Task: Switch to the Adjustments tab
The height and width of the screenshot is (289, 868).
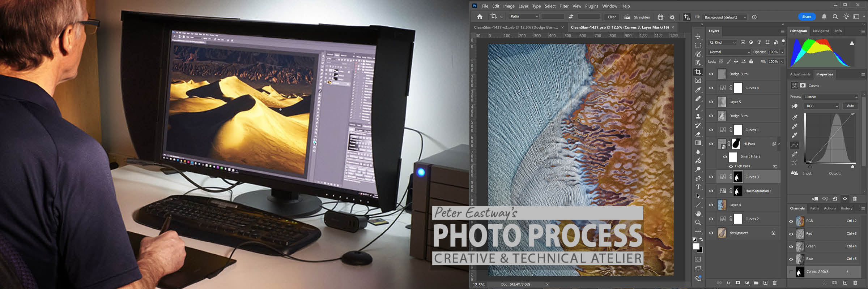Action: tap(800, 74)
